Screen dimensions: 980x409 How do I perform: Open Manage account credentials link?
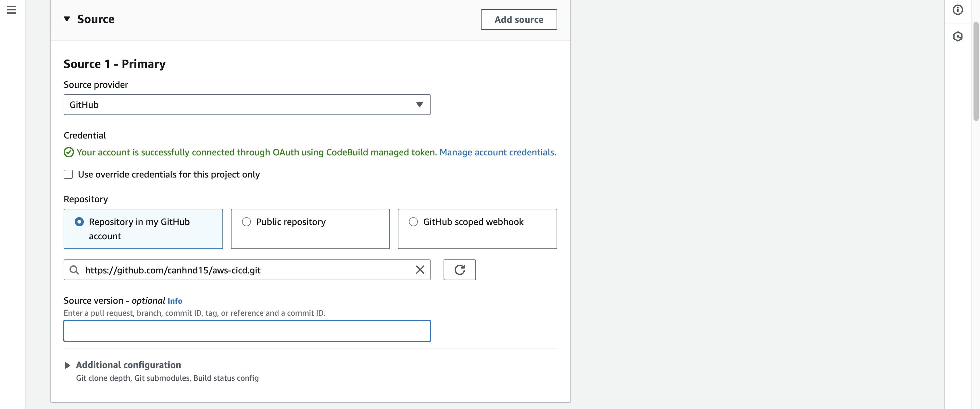pyautogui.click(x=497, y=152)
